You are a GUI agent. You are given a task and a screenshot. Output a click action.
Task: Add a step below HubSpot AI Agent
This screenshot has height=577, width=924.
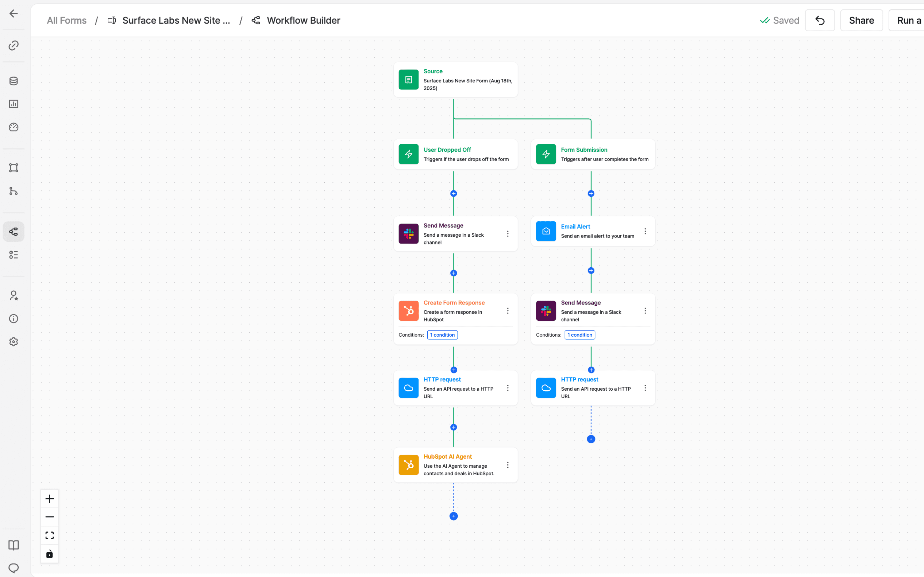(x=453, y=516)
